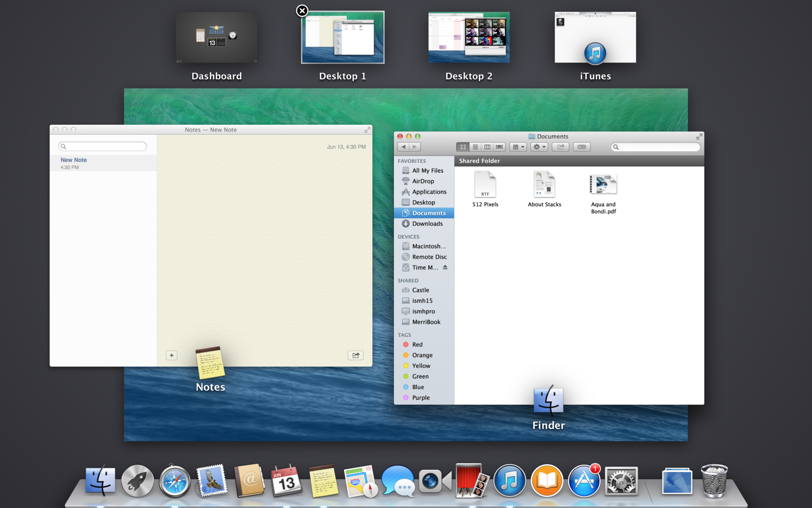This screenshot has height=508, width=812.
Task: Open the Share menu in the Finder toolbar
Action: click(561, 147)
